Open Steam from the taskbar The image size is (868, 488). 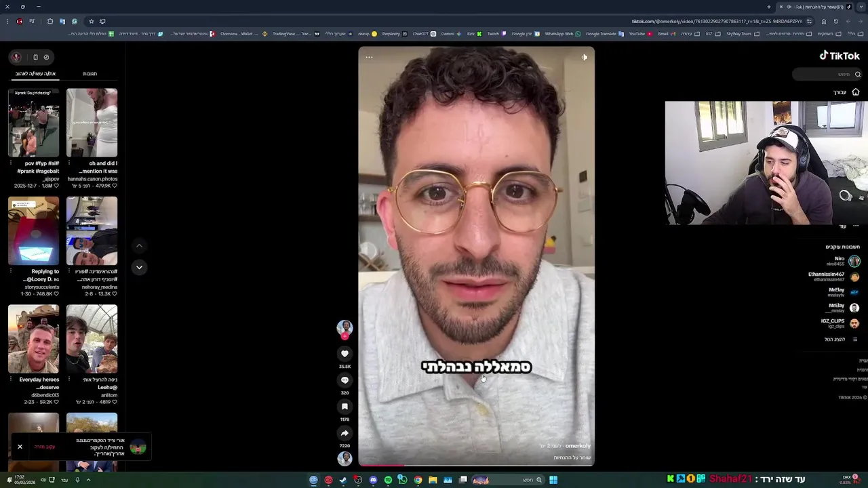tap(343, 480)
